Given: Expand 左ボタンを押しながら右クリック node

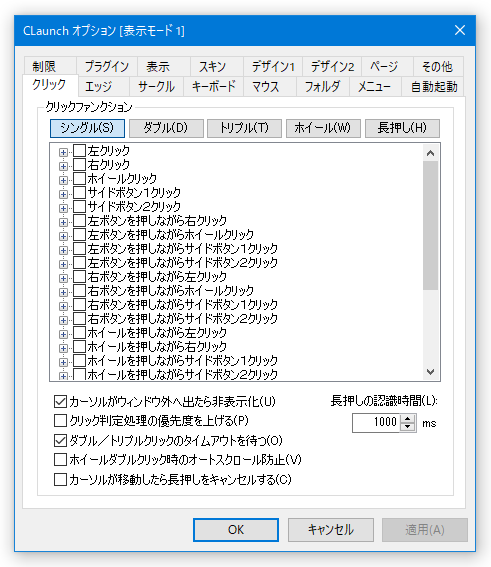Looking at the screenshot, I should pyautogui.click(x=63, y=222).
